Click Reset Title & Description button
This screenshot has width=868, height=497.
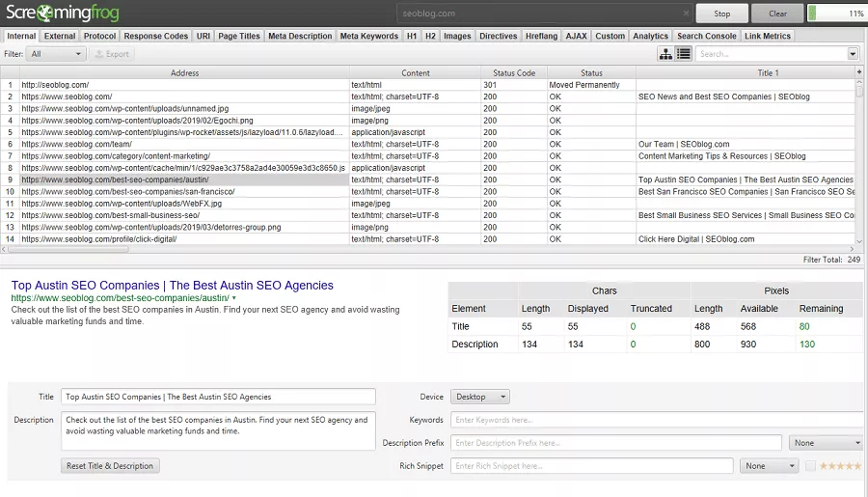pyautogui.click(x=110, y=466)
